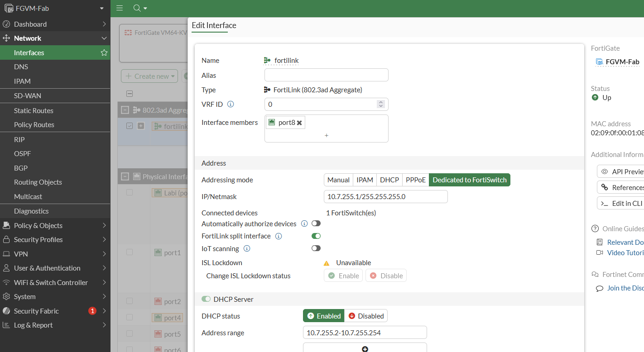Click the red notification badge on Security Fabric

pos(92,311)
